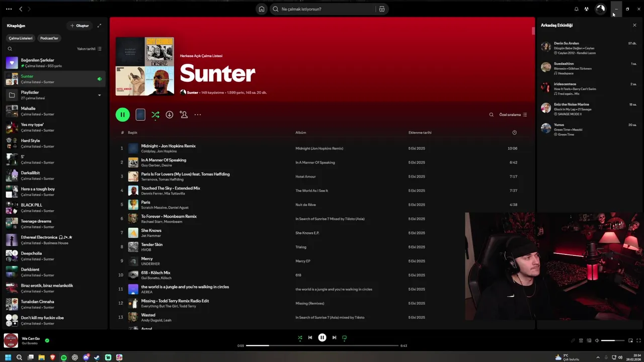Open lyrics with the microphone icon

[x=573, y=340]
